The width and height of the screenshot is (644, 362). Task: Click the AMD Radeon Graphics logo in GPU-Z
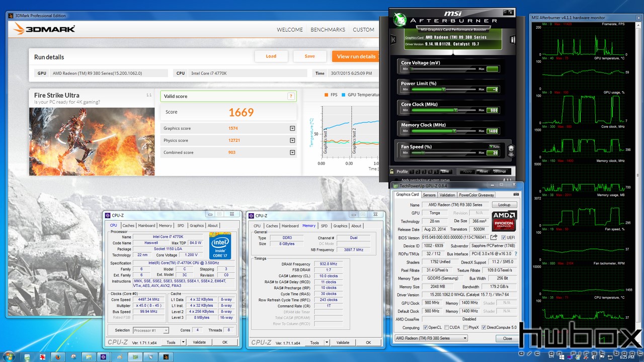tap(504, 220)
